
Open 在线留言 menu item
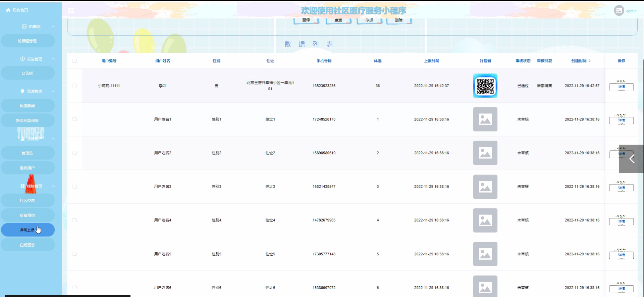(28, 245)
